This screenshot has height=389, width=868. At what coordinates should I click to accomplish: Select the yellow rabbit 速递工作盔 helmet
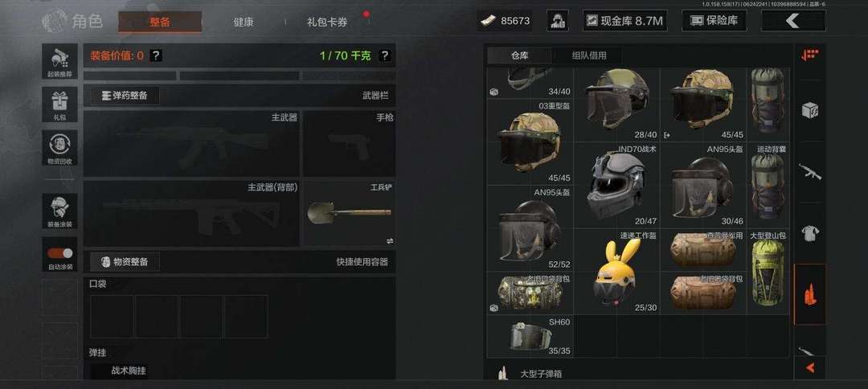pos(616,272)
